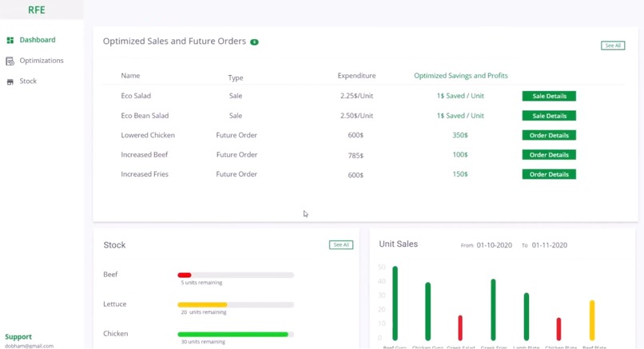Viewport: 644px width, 349px height.
Task: Click the yellow Lettuce stock progress bar
Action: (x=236, y=304)
